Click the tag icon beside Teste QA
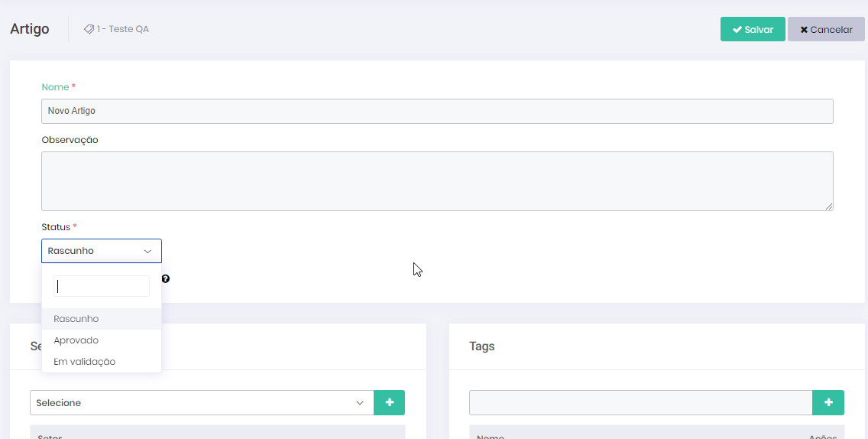This screenshot has width=868, height=439. tap(89, 29)
